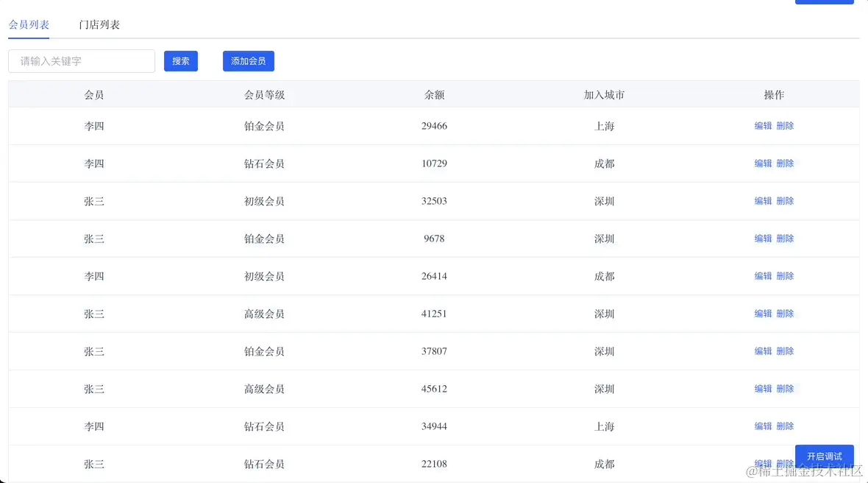This screenshot has height=483, width=868.
Task: Switch to the 会员列表 tab
Action: click(29, 24)
